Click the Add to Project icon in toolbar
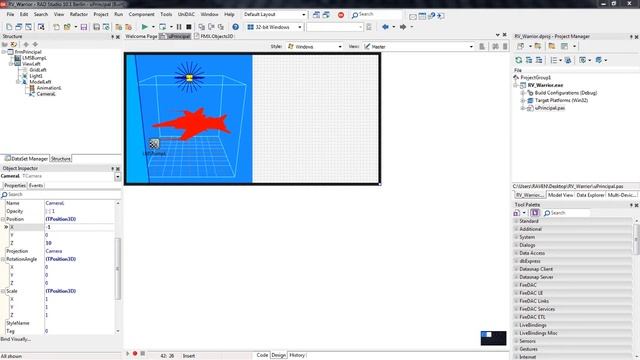 point(118,27)
